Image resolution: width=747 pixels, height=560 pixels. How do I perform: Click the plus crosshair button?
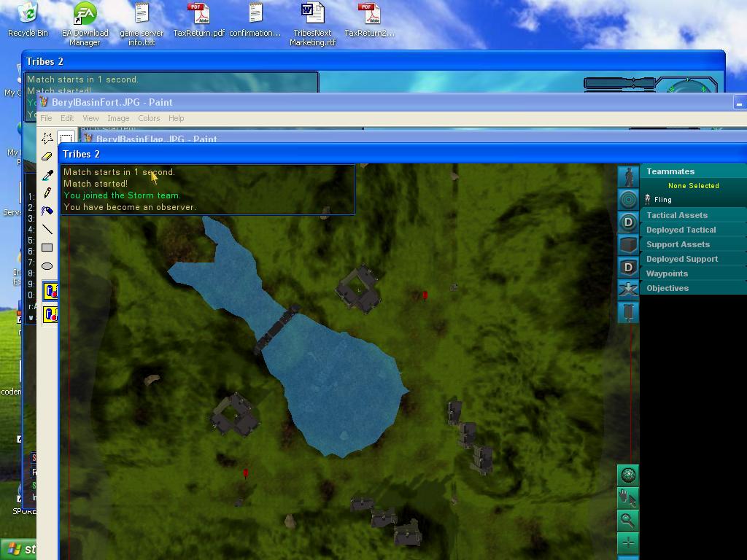628,542
